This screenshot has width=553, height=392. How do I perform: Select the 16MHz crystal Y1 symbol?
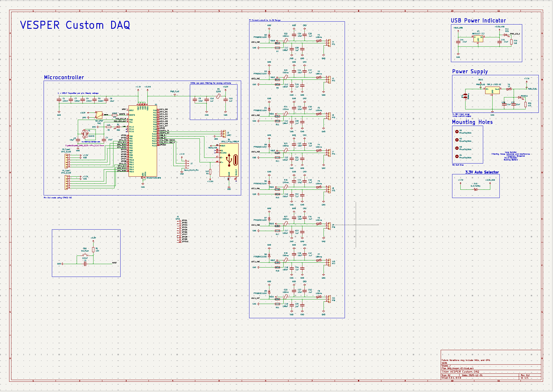click(x=85, y=134)
